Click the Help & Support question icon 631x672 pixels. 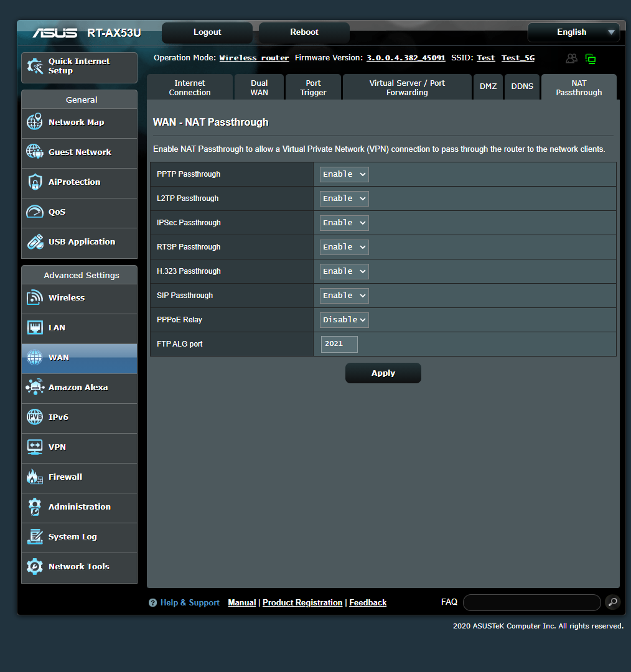[x=152, y=602]
